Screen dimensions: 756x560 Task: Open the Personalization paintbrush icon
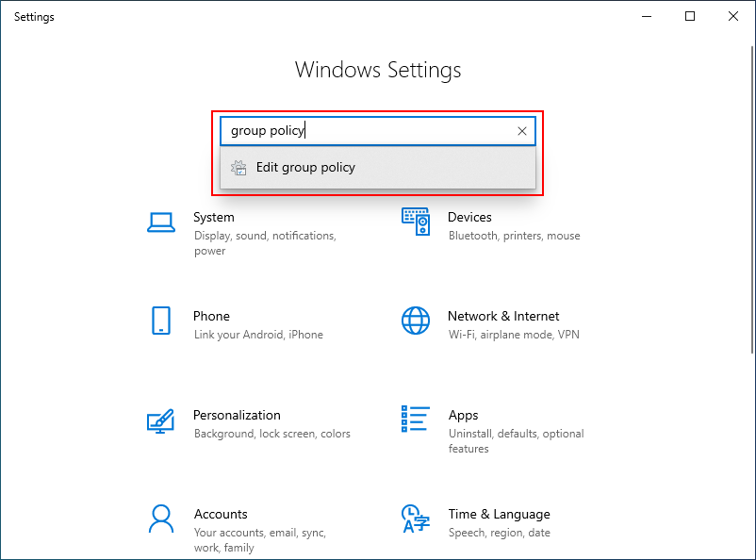(160, 421)
